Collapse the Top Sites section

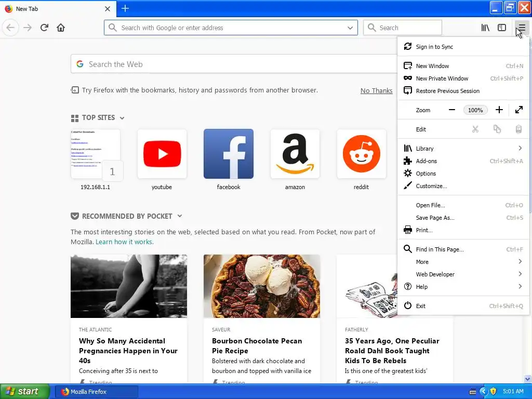click(x=122, y=118)
